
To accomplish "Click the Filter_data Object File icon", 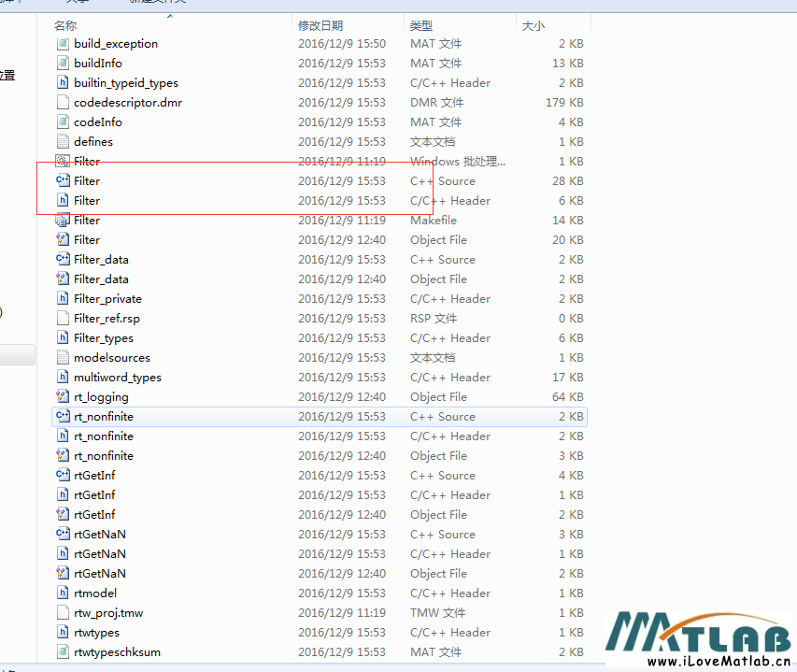I will coord(63,279).
